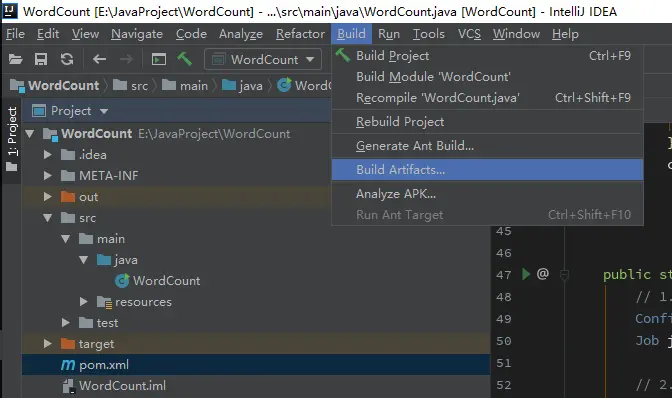
Task: Click the WordCount.iml file icon
Action: coord(69,386)
